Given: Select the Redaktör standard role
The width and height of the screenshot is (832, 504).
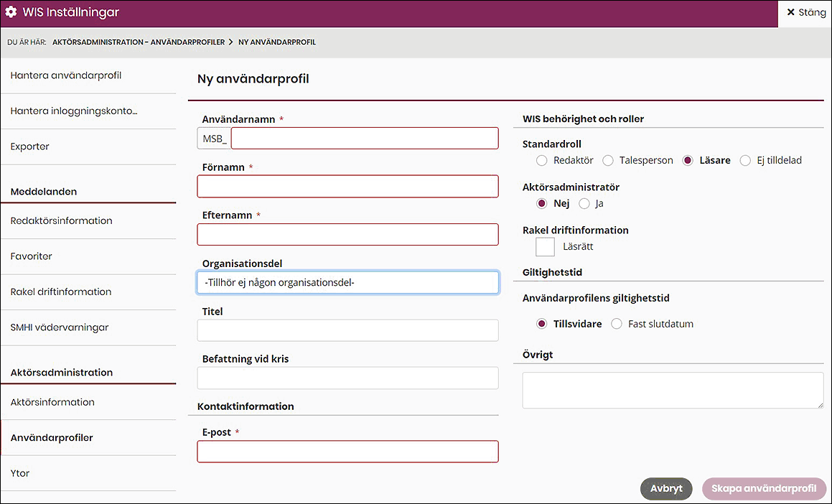Looking at the screenshot, I should [x=541, y=160].
